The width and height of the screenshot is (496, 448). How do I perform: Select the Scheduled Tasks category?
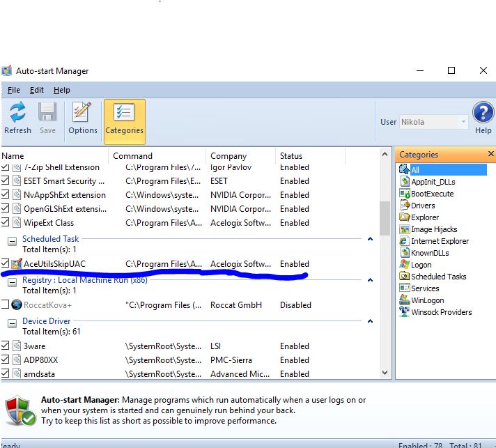click(x=433, y=277)
